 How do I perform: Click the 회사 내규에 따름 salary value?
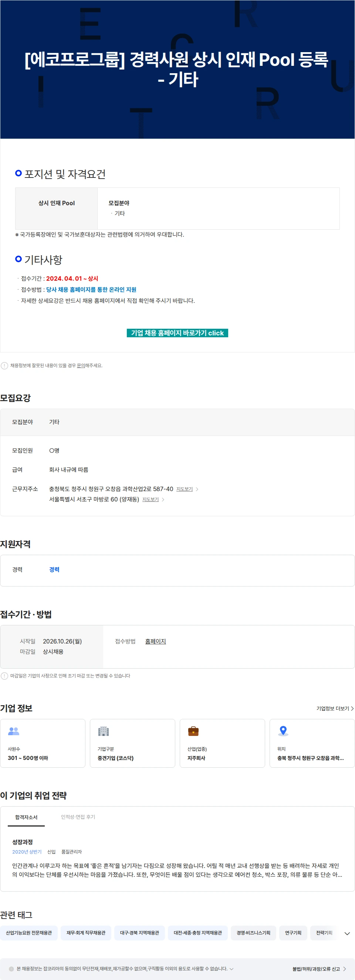click(69, 470)
